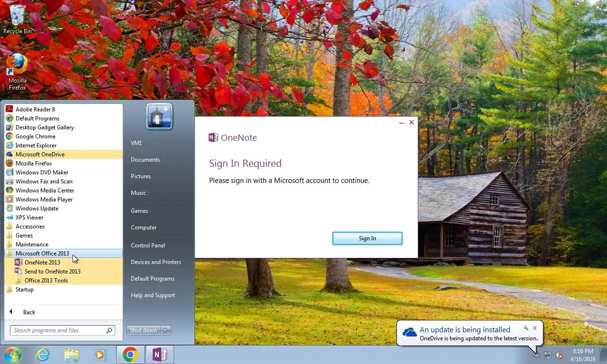
Task: Click the user account picture
Action: (x=159, y=116)
